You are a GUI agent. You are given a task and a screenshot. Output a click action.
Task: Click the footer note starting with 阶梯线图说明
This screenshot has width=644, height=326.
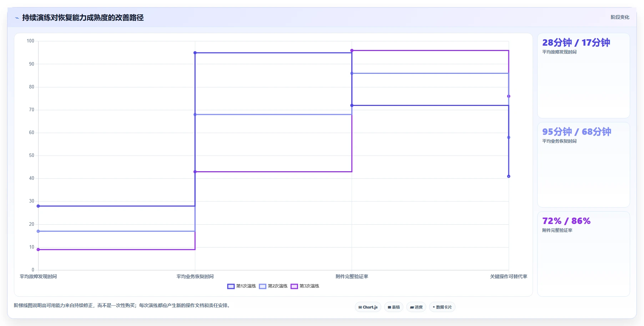tap(122, 305)
